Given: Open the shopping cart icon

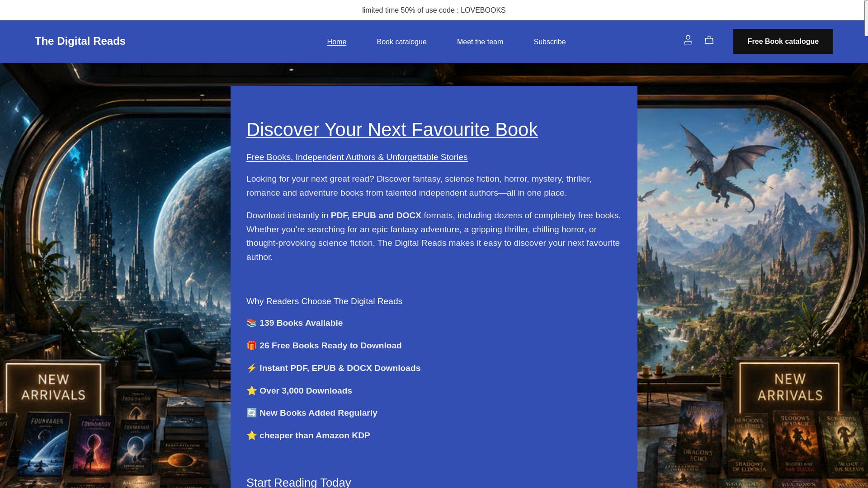Looking at the screenshot, I should tap(709, 40).
